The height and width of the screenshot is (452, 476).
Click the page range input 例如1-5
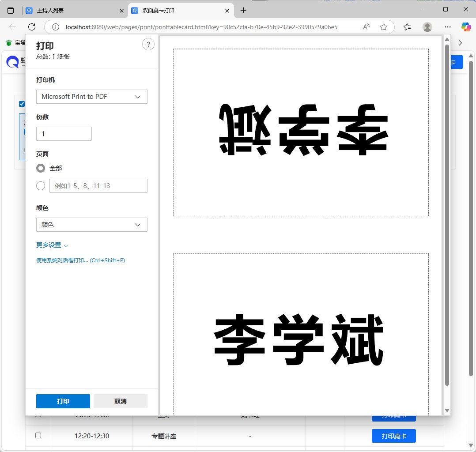98,186
